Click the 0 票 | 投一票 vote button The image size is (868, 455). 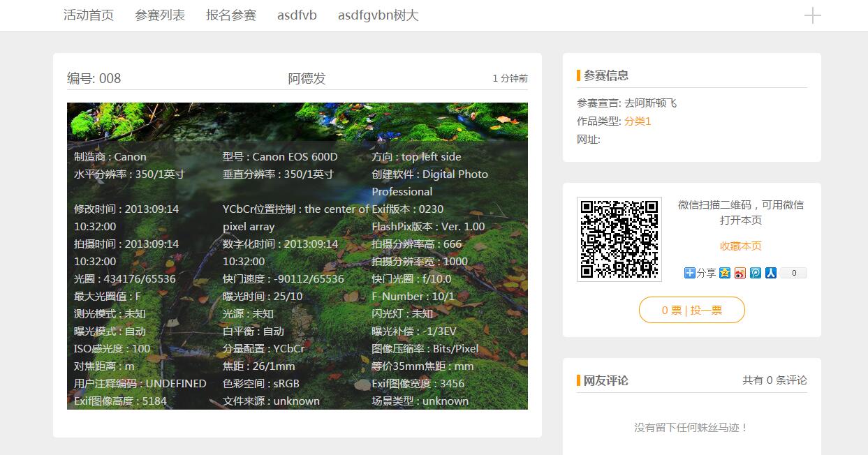pyautogui.click(x=692, y=310)
